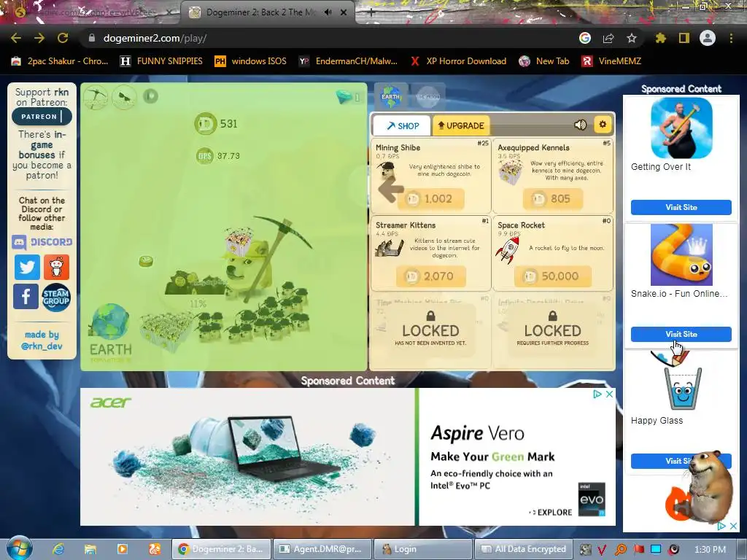Screen dimensions: 747x560
Task: Collect the floating dogecoin in the mining area
Action: point(146,261)
